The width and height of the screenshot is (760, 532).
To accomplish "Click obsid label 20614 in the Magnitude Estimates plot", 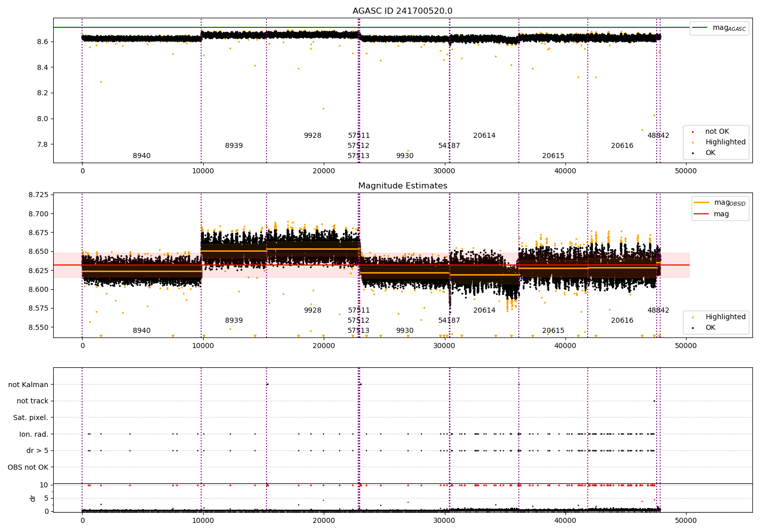I will tap(484, 311).
